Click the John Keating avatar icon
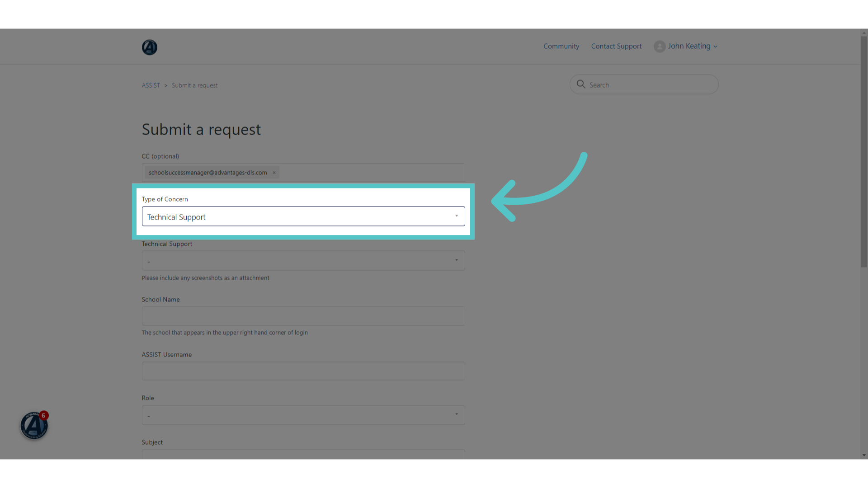 tap(660, 47)
